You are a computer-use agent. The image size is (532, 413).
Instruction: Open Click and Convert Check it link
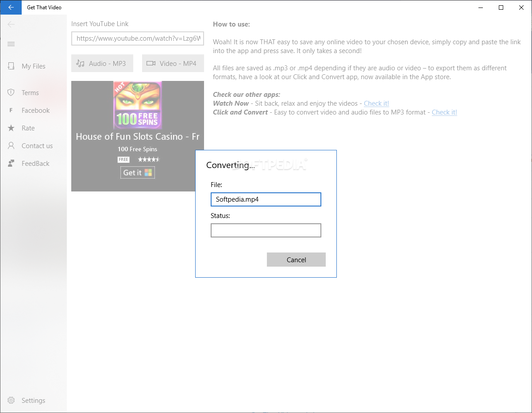[x=444, y=112]
